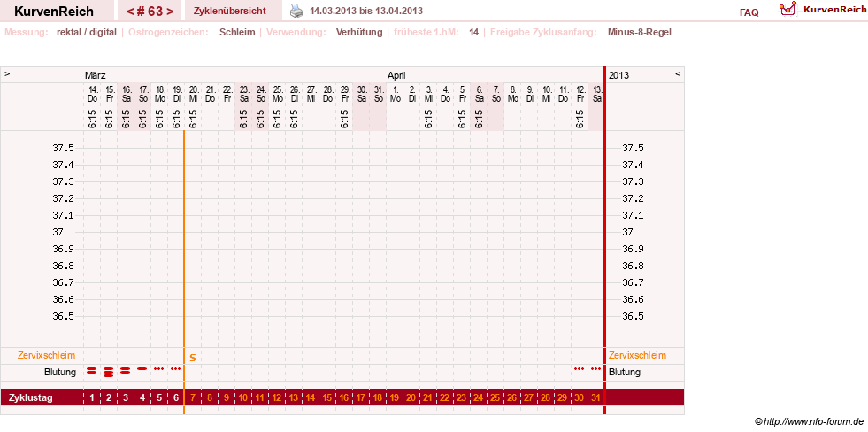Click the 6:15 measurement time under 29. Fr

click(344, 119)
